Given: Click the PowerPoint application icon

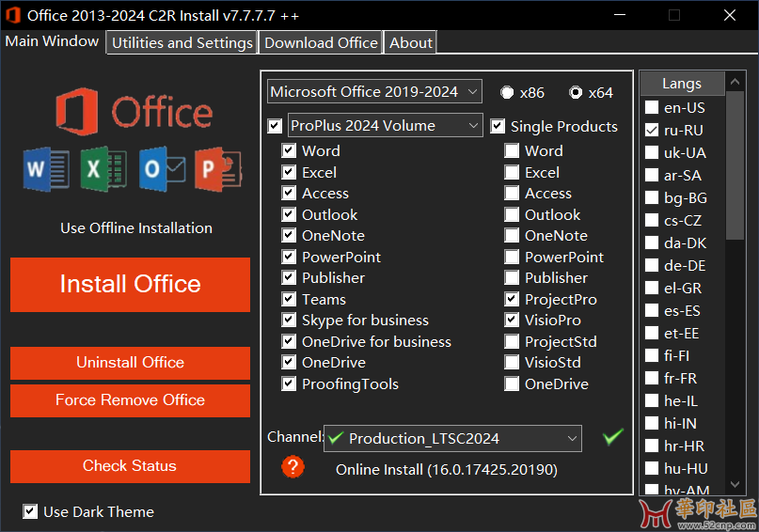Looking at the screenshot, I should coord(218,169).
